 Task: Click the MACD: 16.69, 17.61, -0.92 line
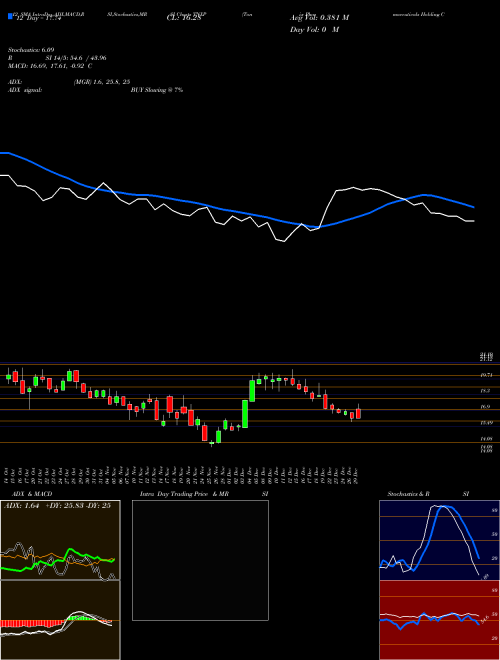[x=50, y=66]
